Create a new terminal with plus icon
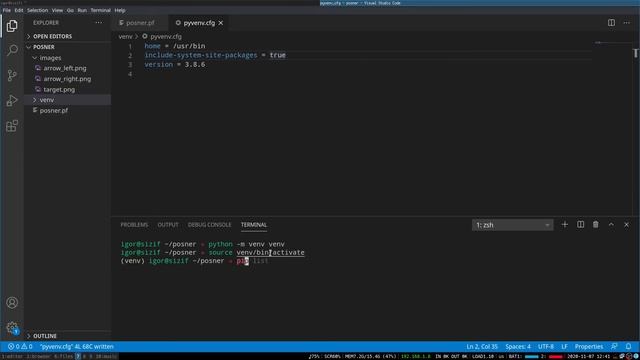 564,224
